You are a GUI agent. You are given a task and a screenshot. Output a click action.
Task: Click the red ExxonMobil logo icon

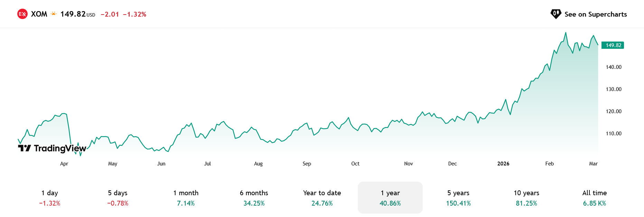(x=22, y=14)
